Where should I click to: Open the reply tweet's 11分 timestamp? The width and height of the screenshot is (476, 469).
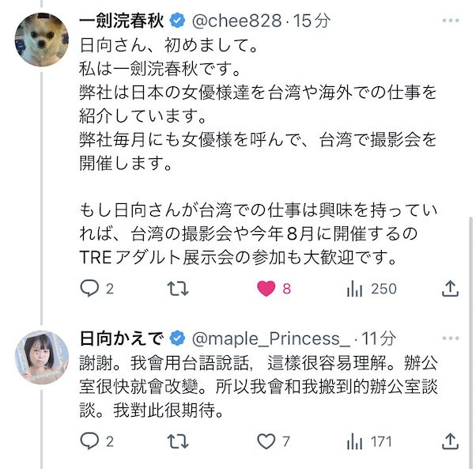pyautogui.click(x=378, y=339)
